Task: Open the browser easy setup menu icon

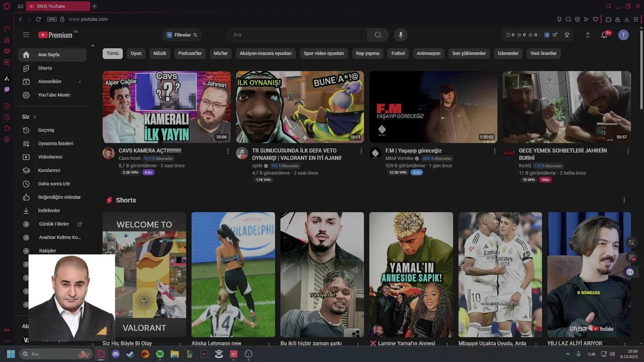Action: click(x=636, y=19)
